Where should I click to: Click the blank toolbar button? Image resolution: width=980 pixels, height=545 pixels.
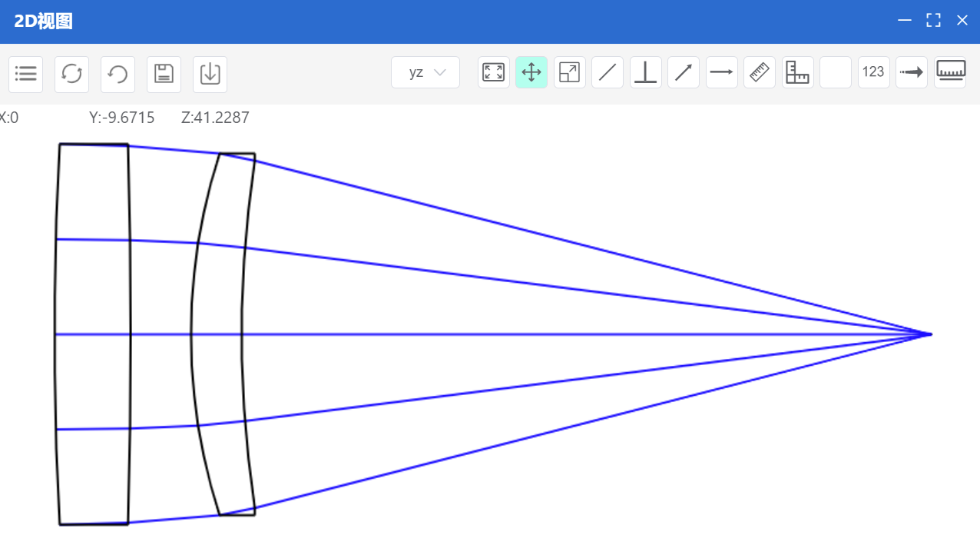pyautogui.click(x=836, y=72)
